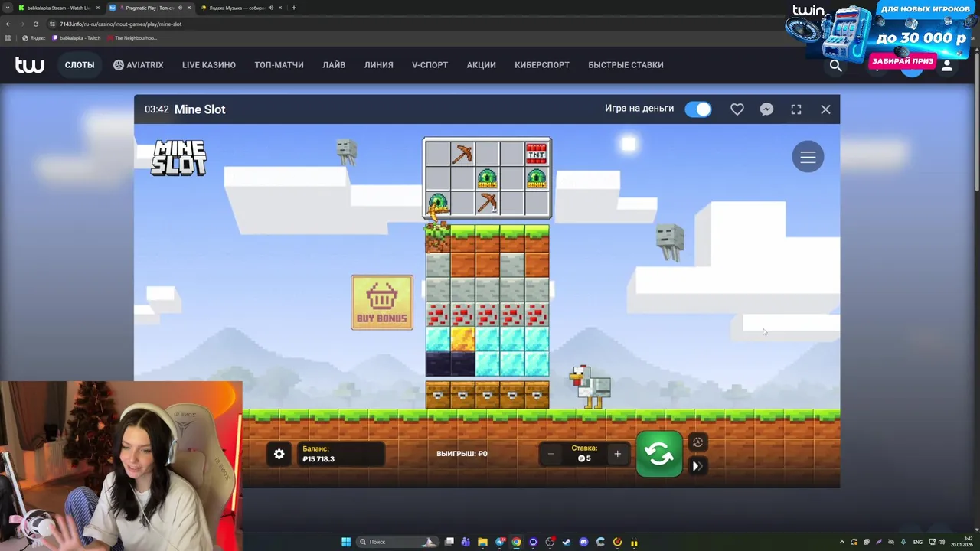Open LIVE КАЗИНО section
The image size is (980, 551).
209,65
